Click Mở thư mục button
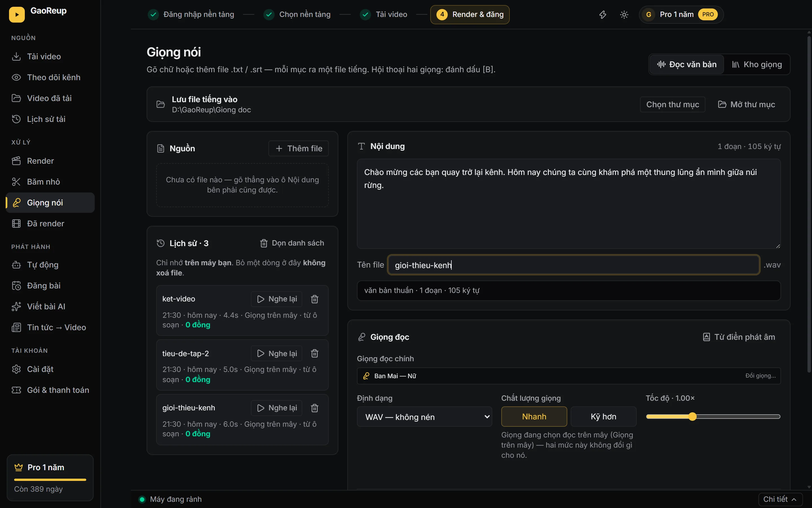This screenshot has height=508, width=812. (746, 104)
